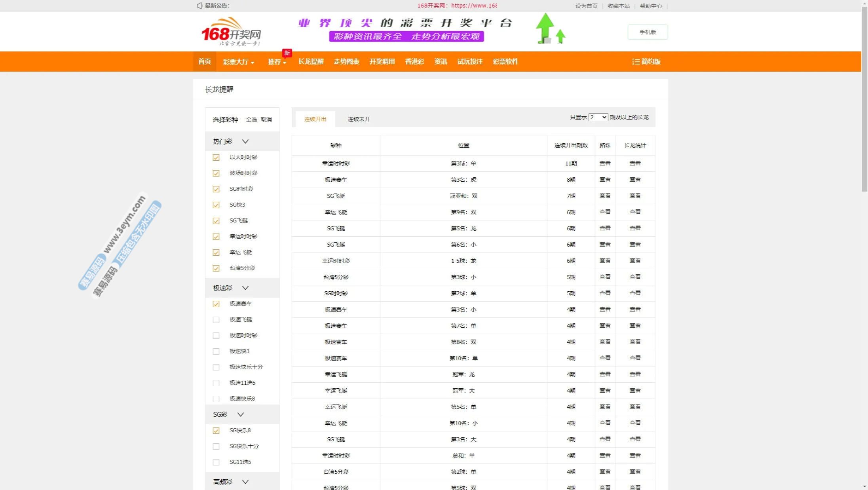Open the 彩票大厅 dropdown menu

(238, 62)
